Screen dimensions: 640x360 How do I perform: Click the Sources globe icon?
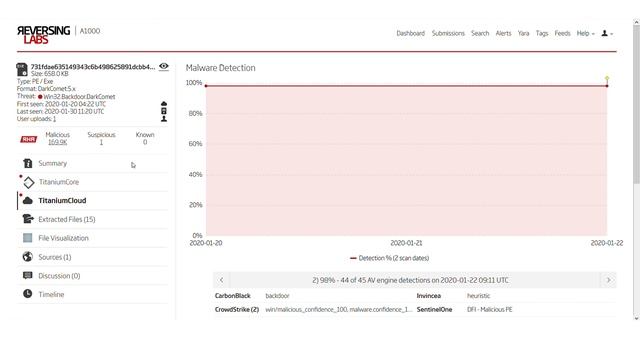(27, 257)
